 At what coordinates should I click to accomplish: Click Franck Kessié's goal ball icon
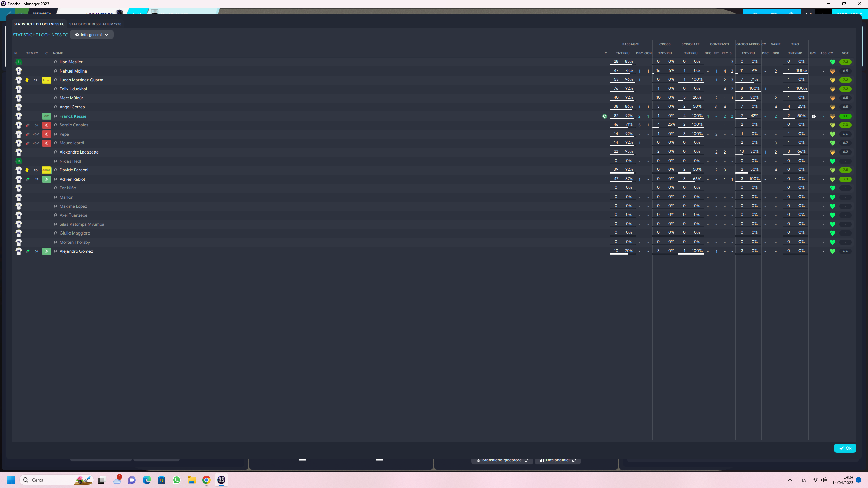[x=814, y=116]
